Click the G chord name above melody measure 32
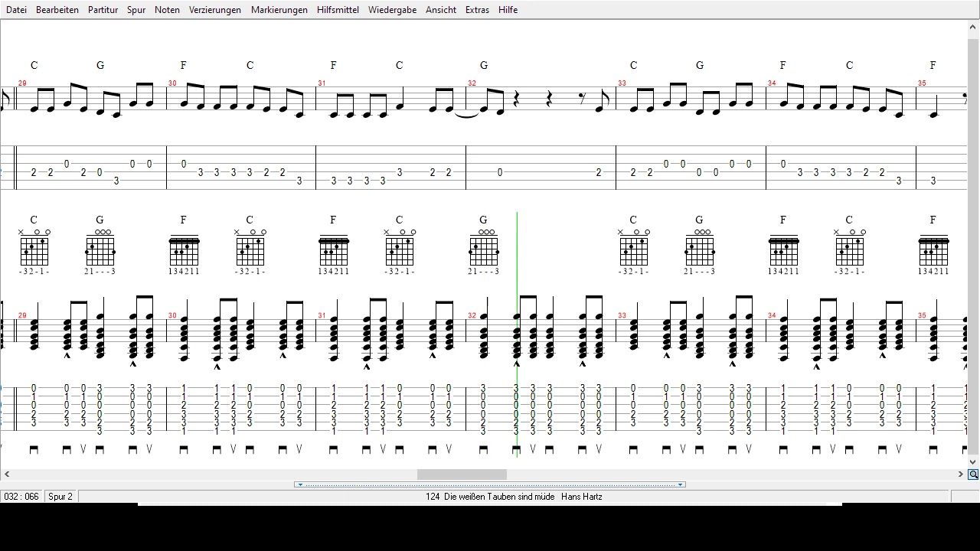This screenshot has width=980, height=551. pyautogui.click(x=484, y=66)
